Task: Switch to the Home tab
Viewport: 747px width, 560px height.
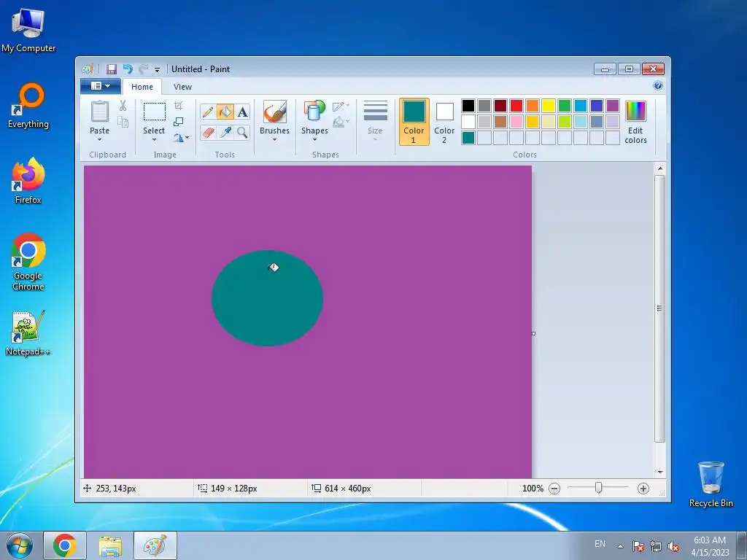Action: [x=142, y=87]
